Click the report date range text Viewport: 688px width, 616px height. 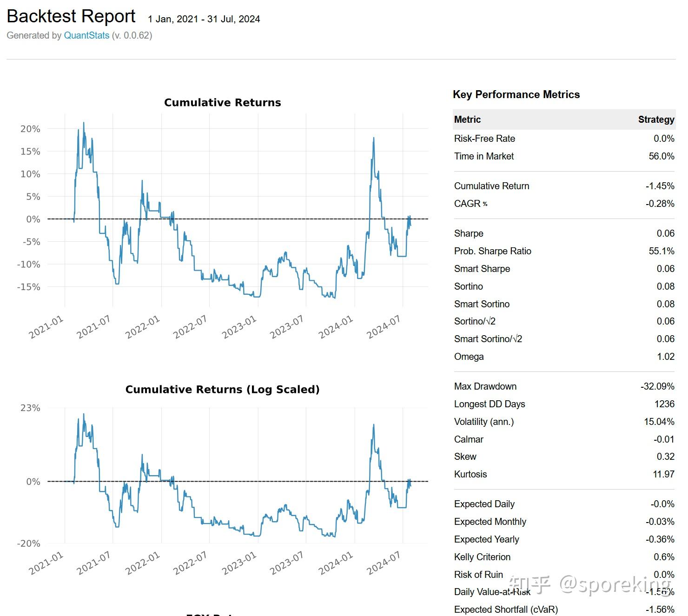point(204,19)
